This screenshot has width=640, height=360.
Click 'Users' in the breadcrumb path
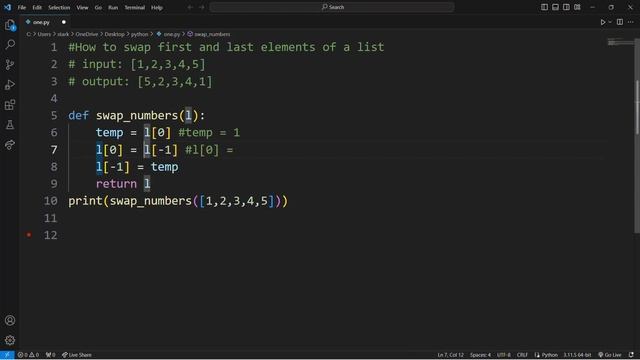point(44,34)
